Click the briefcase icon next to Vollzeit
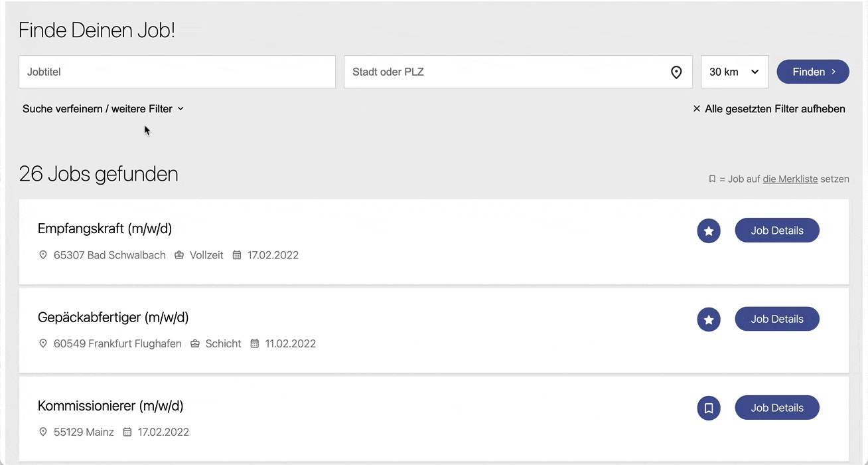Image resolution: width=868 pixels, height=465 pixels. click(179, 255)
